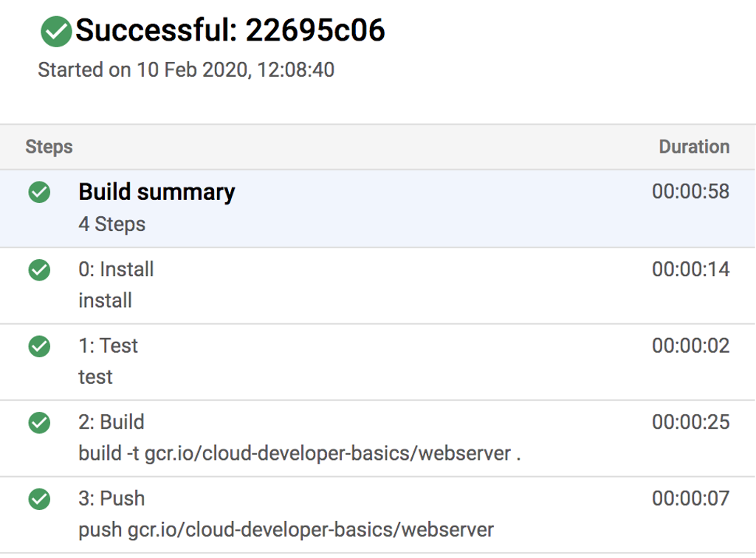Click the green check for Push step

point(39,500)
